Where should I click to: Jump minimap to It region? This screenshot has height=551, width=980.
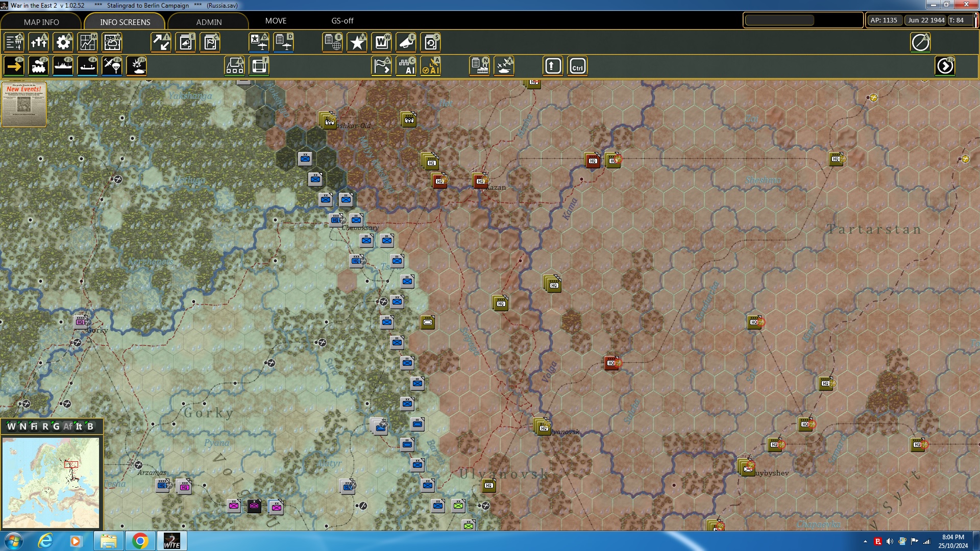click(x=79, y=427)
